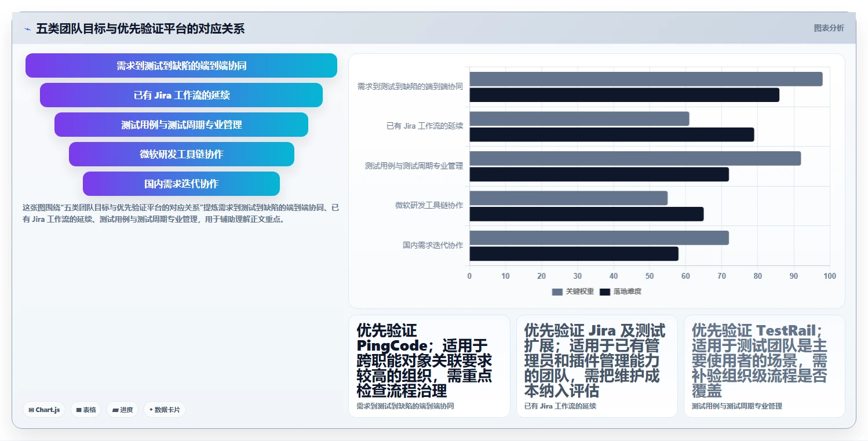Click x-axis tick value 100

pos(830,276)
